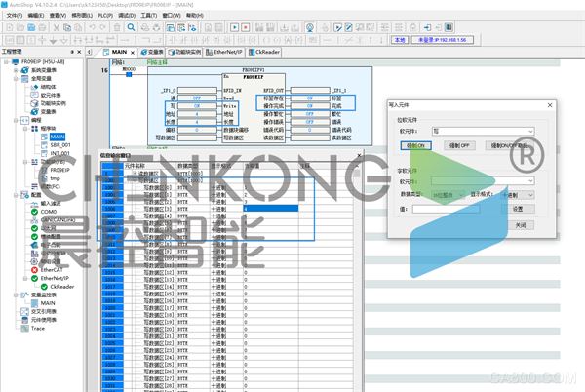
Task: Open the bit 软元件 combo box dropdown
Action: tap(530, 131)
